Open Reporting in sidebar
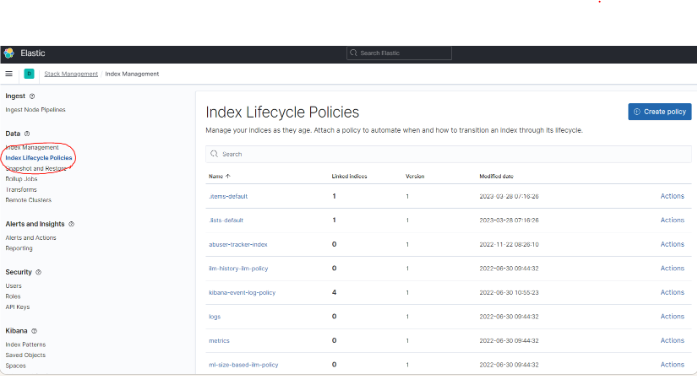Screen dimensions: 697x376 [x=19, y=248]
